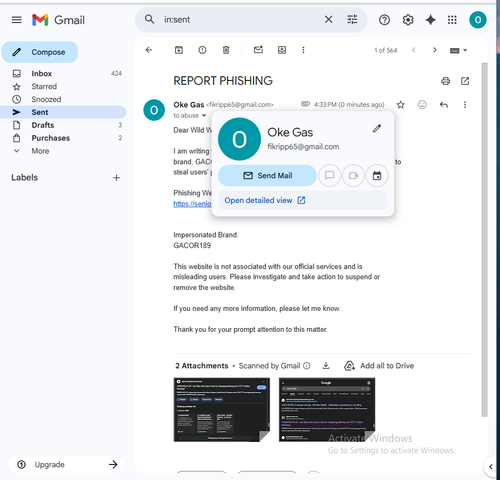This screenshot has width=500, height=480.
Task: Click the Upgrade button
Action: click(66, 464)
